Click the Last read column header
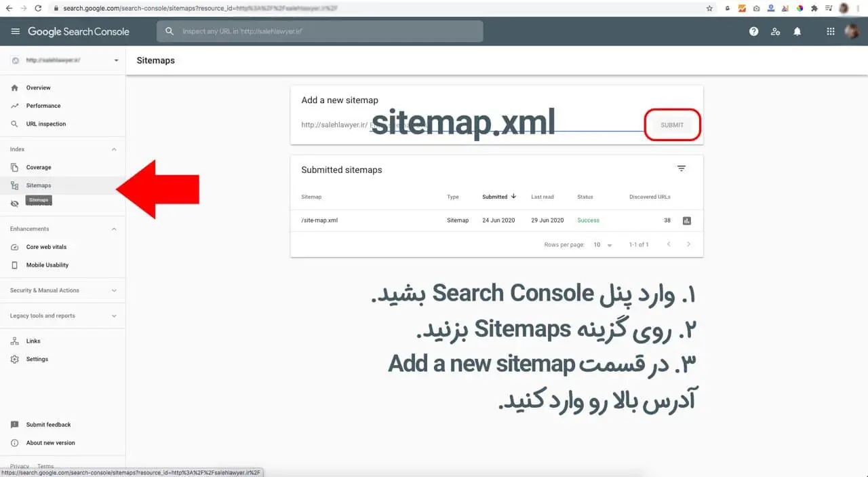Image resolution: width=868 pixels, height=477 pixels. click(542, 197)
